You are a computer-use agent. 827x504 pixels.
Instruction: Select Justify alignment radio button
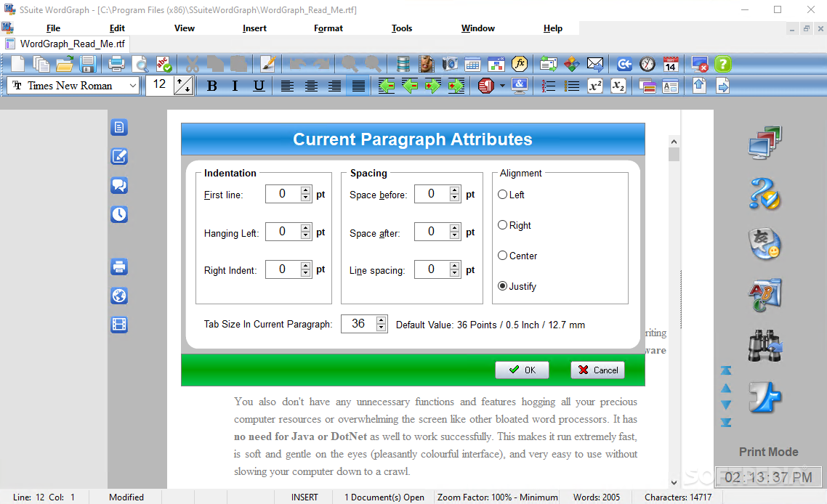tap(503, 286)
